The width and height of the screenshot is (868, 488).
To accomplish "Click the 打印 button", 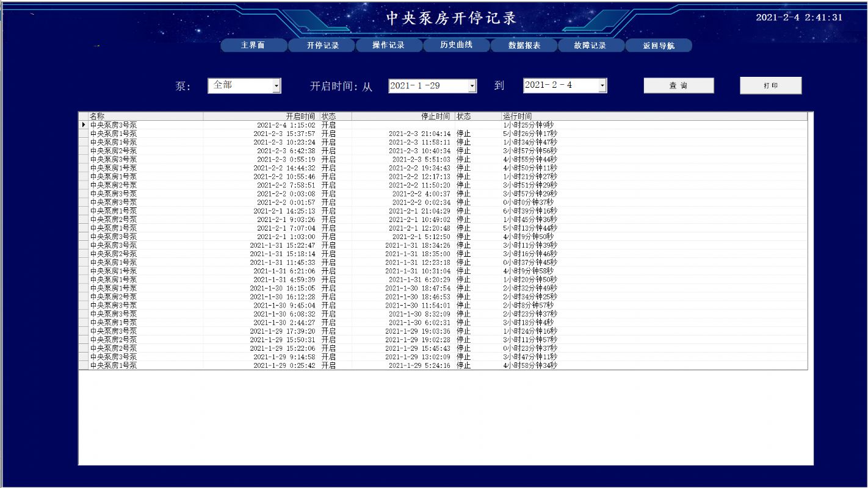I will coord(771,85).
